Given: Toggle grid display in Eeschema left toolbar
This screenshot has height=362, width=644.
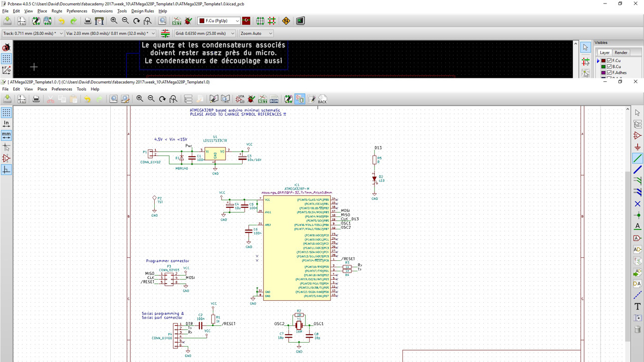Looking at the screenshot, I should [6, 113].
